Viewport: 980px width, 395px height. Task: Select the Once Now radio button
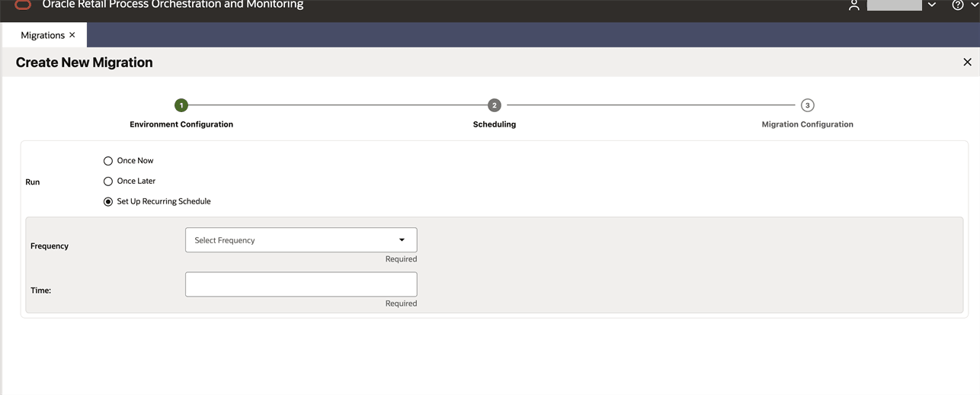pos(108,161)
